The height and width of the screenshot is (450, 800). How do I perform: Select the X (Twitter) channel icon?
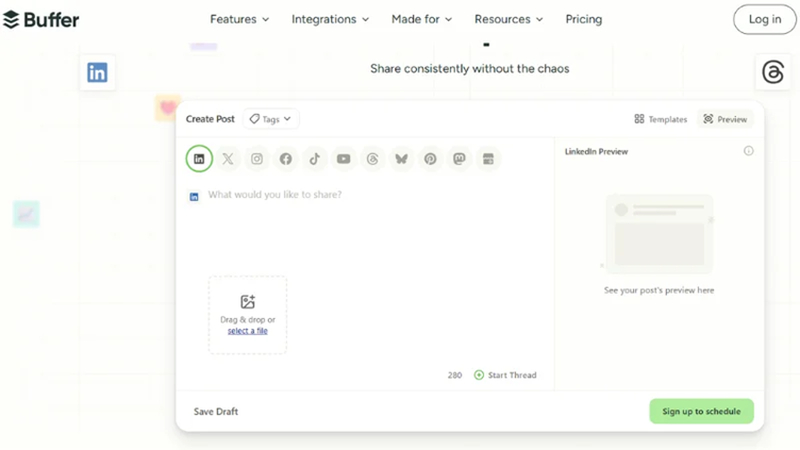pyautogui.click(x=228, y=159)
